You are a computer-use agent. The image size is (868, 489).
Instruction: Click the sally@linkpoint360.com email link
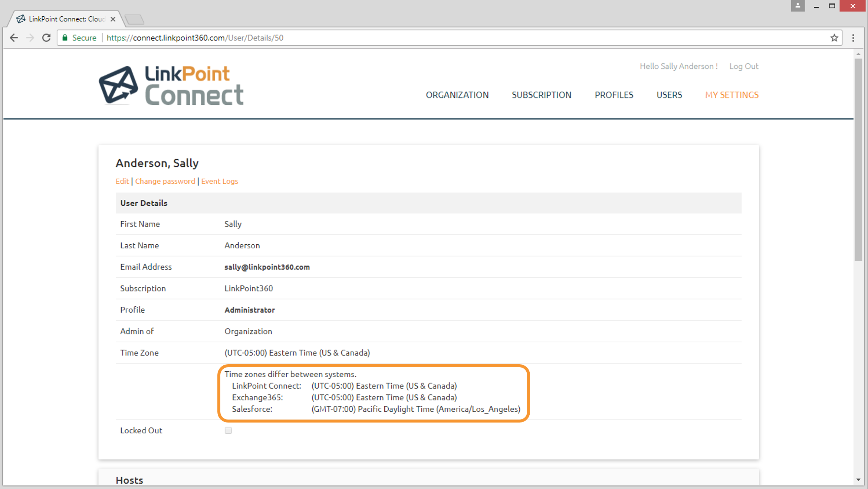coord(267,267)
